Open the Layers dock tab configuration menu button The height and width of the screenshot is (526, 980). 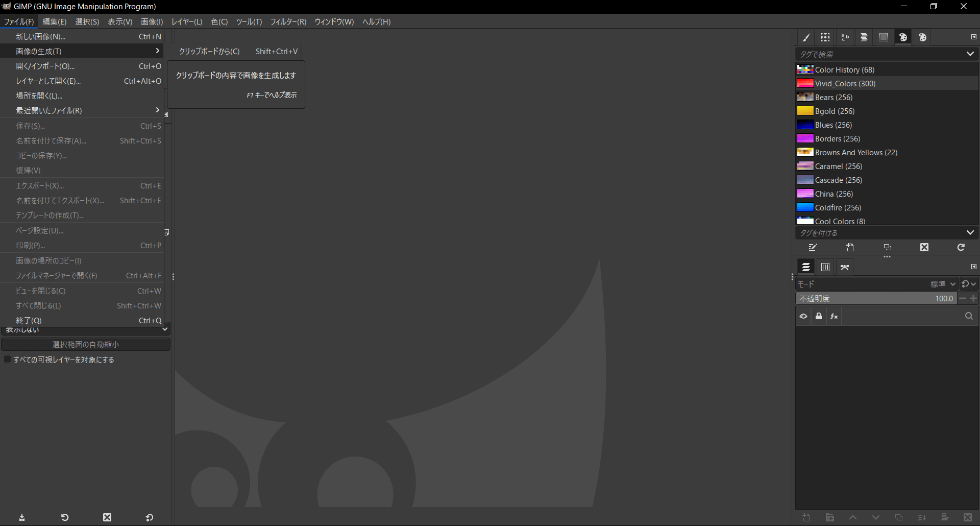[973, 267]
